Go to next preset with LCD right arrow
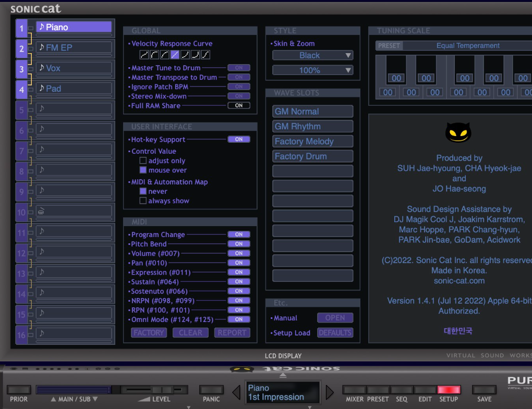532x409 pixels. click(x=330, y=392)
